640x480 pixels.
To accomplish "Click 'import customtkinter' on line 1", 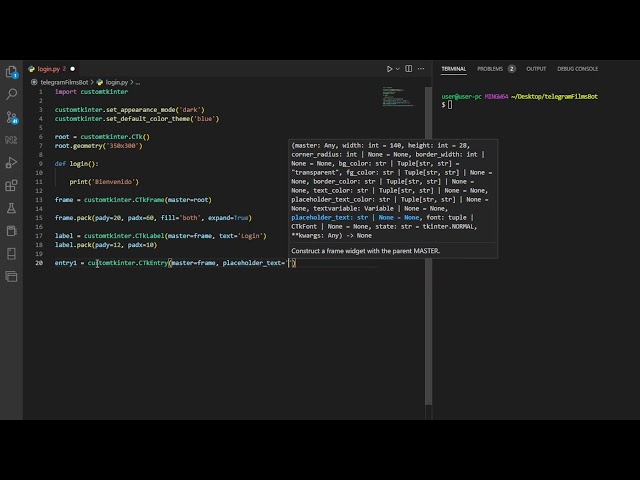I will tap(91, 92).
